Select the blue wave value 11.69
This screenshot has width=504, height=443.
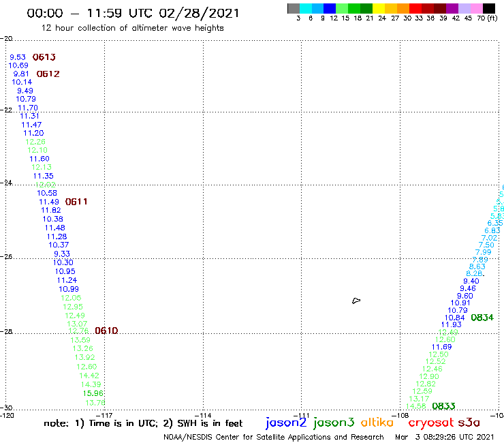coord(441,347)
